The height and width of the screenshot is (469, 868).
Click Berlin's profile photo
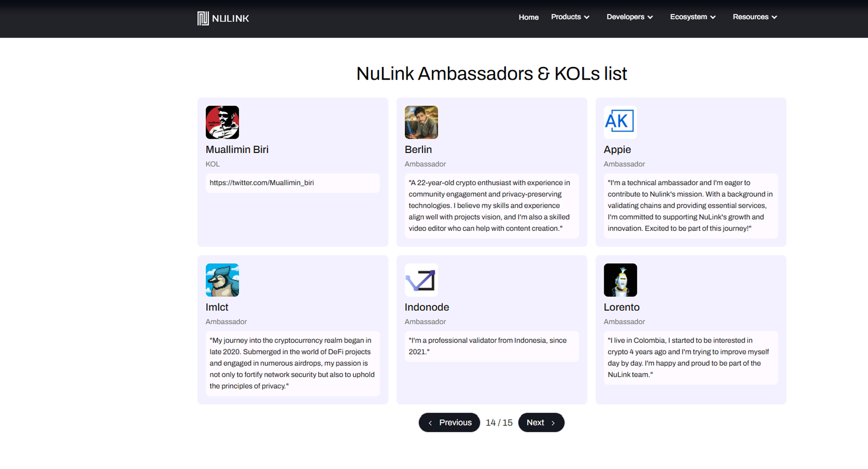pos(421,122)
